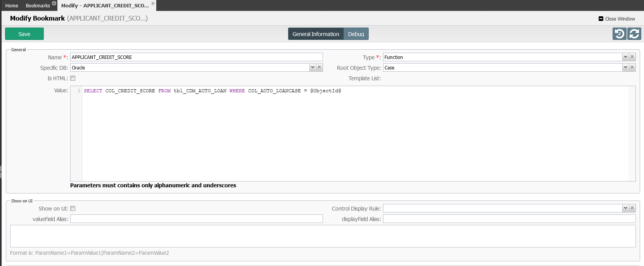Tick the Show on UI checkbox

click(73, 209)
